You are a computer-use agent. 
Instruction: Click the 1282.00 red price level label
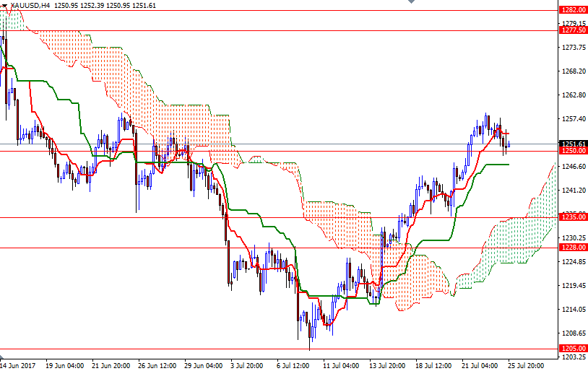coord(573,10)
